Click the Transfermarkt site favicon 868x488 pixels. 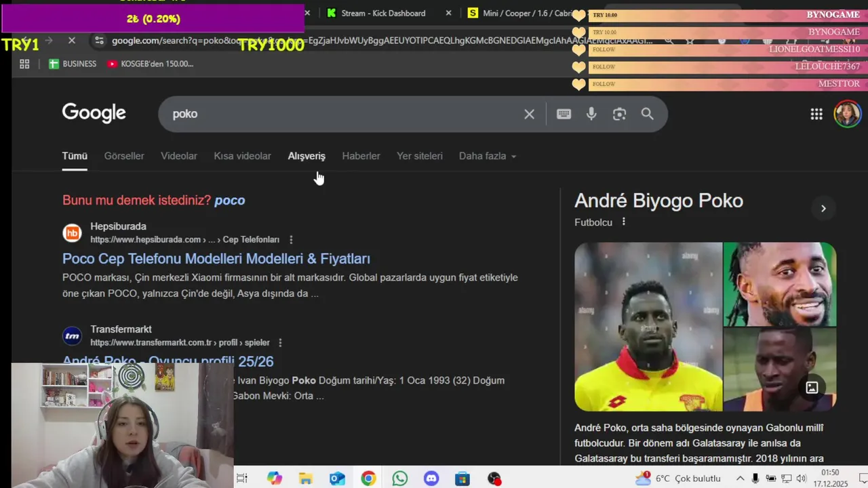(72, 335)
